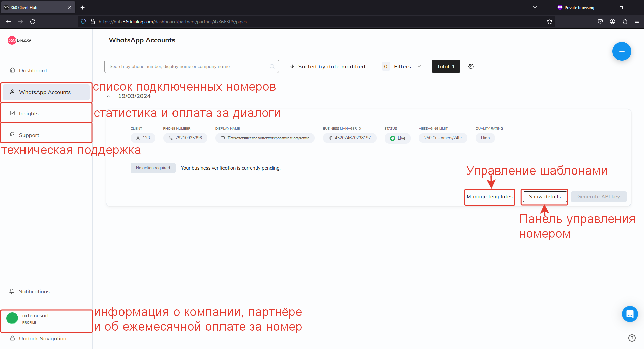Open WhatsApp Accounts in sidebar
Image resolution: width=644 pixels, height=349 pixels.
[46, 92]
